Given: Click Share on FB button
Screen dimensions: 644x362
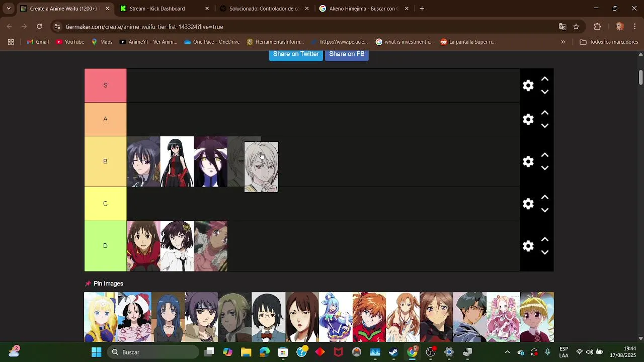Looking at the screenshot, I should pos(347,54).
